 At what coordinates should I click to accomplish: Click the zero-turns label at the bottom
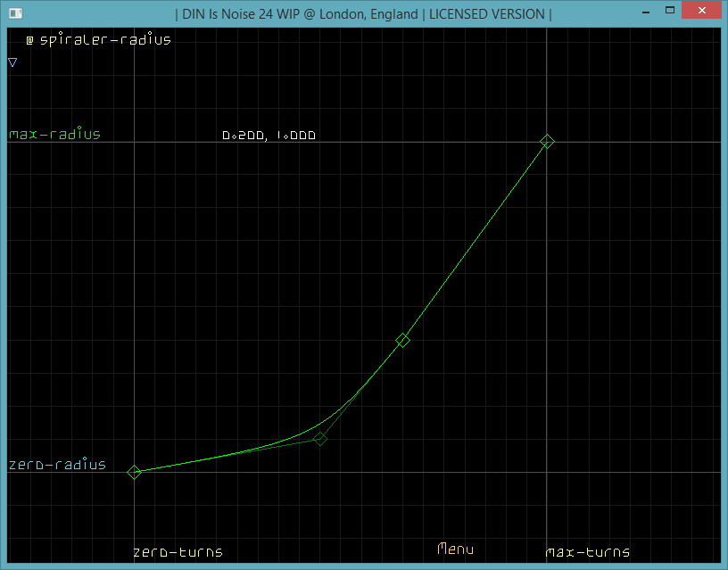point(178,552)
